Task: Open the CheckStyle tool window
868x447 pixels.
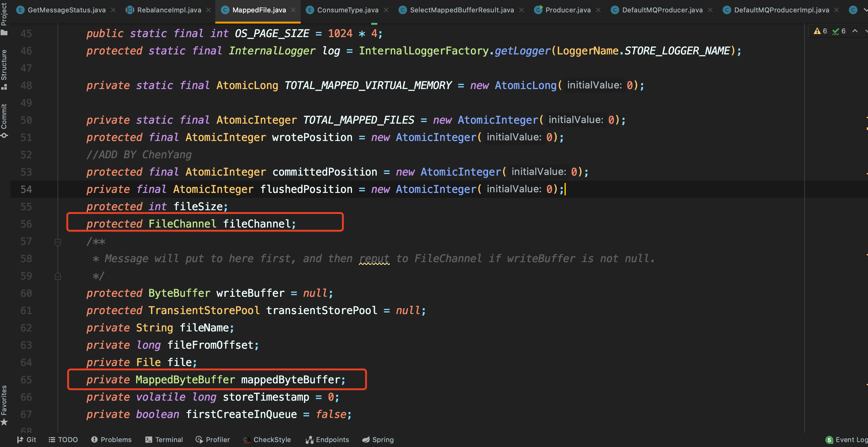Action: [x=267, y=440]
